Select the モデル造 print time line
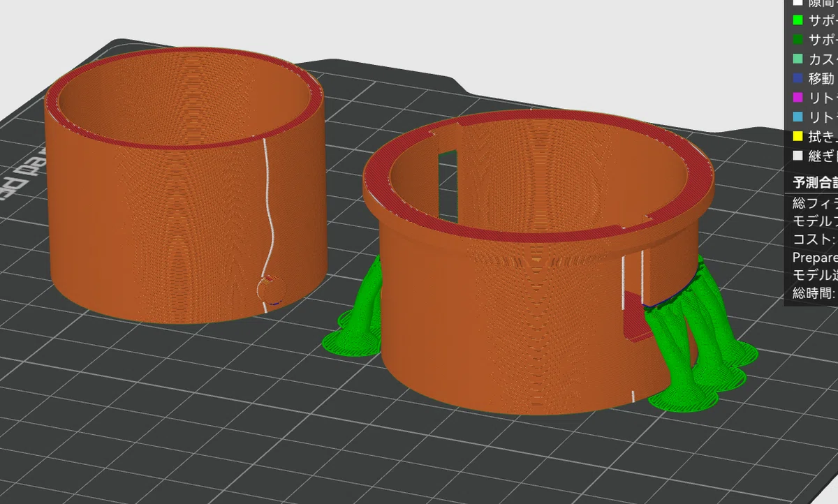838x504 pixels. coord(815,274)
